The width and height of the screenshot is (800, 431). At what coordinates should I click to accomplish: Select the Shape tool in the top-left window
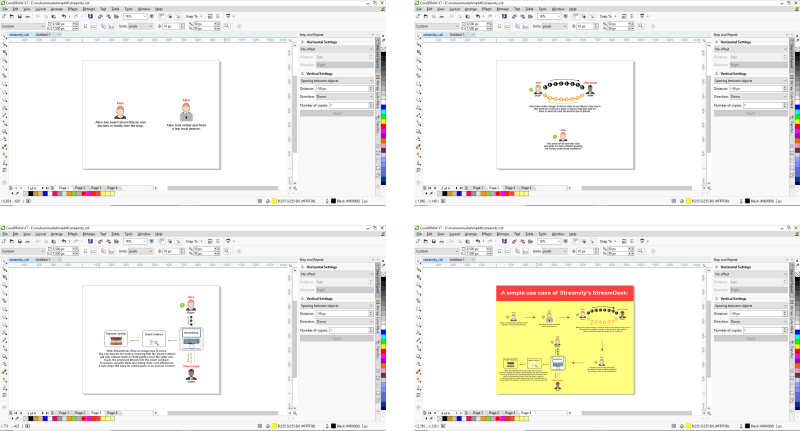coord(5,44)
